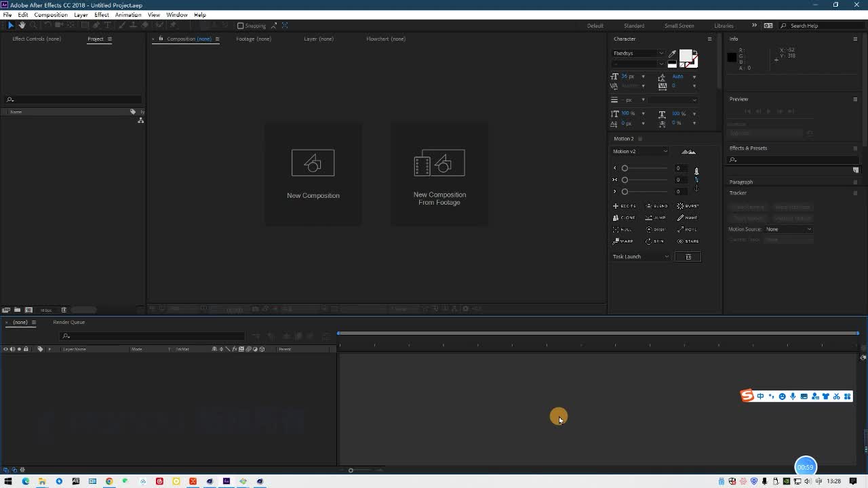Select the Hand tool
This screenshot has width=868, height=488.
22,25
